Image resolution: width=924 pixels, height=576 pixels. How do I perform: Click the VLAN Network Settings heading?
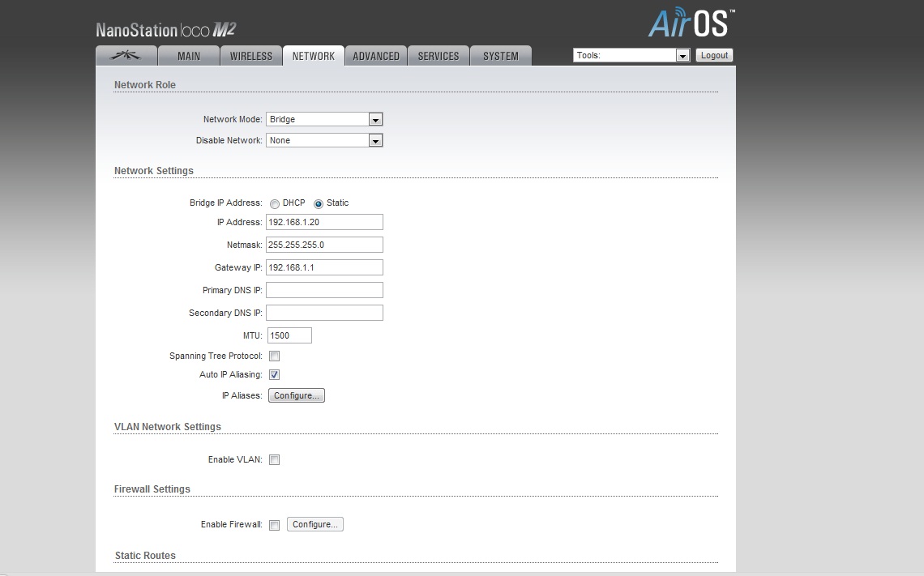click(167, 426)
